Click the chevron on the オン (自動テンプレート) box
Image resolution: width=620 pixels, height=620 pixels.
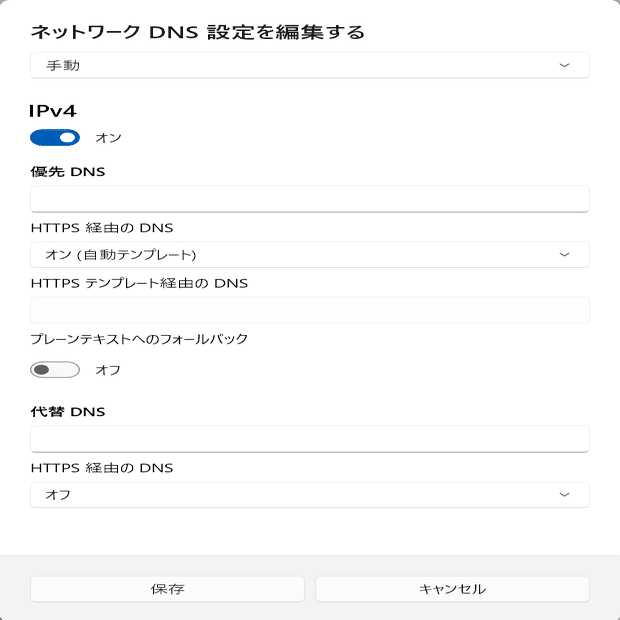tap(564, 255)
